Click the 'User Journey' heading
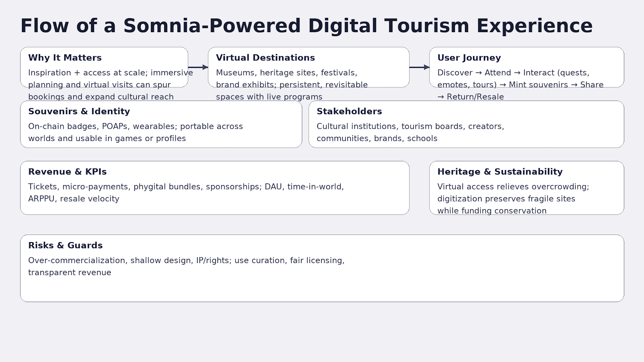Viewport: 644px width, 362px height. [x=469, y=58]
